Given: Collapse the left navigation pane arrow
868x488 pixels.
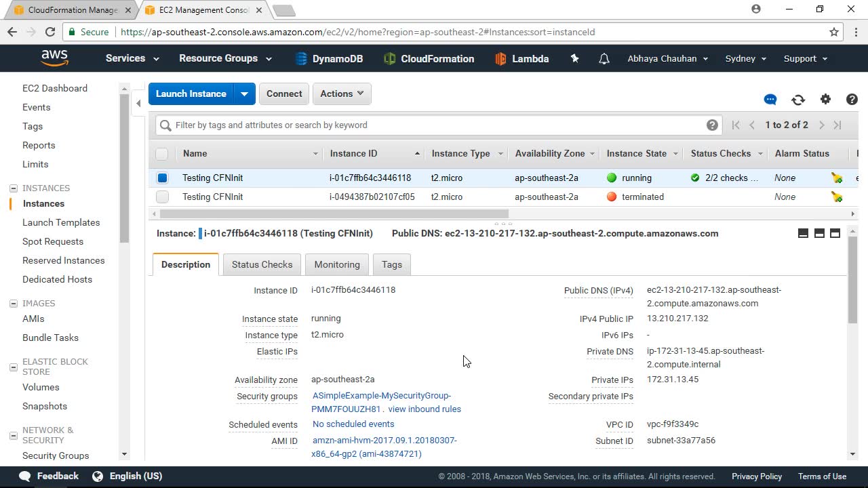Looking at the screenshot, I should 138,103.
